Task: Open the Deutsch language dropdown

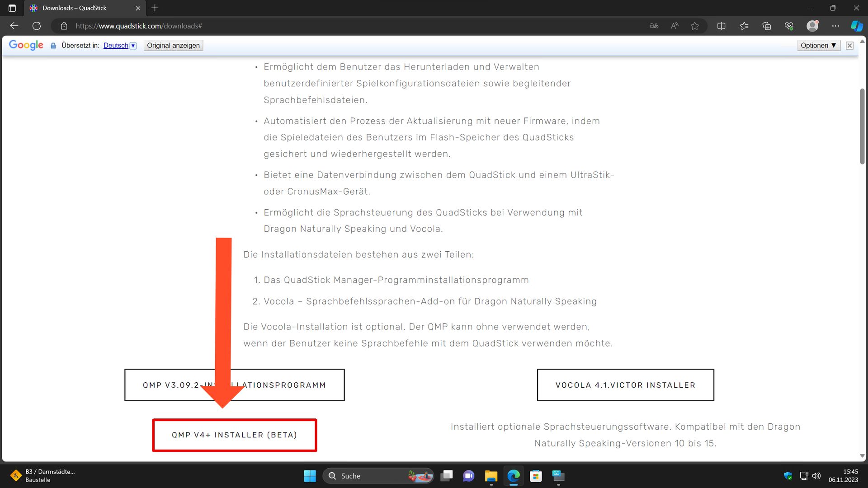Action: point(120,45)
